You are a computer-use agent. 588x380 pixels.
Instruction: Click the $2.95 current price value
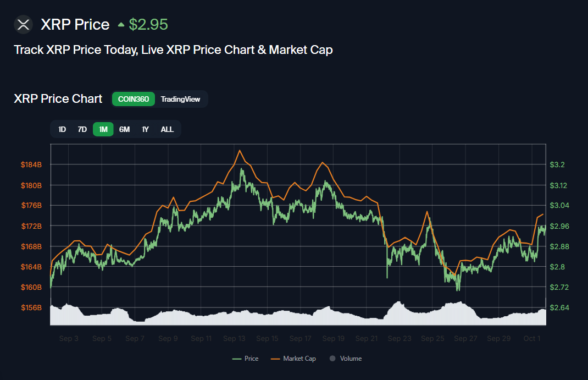[148, 25]
